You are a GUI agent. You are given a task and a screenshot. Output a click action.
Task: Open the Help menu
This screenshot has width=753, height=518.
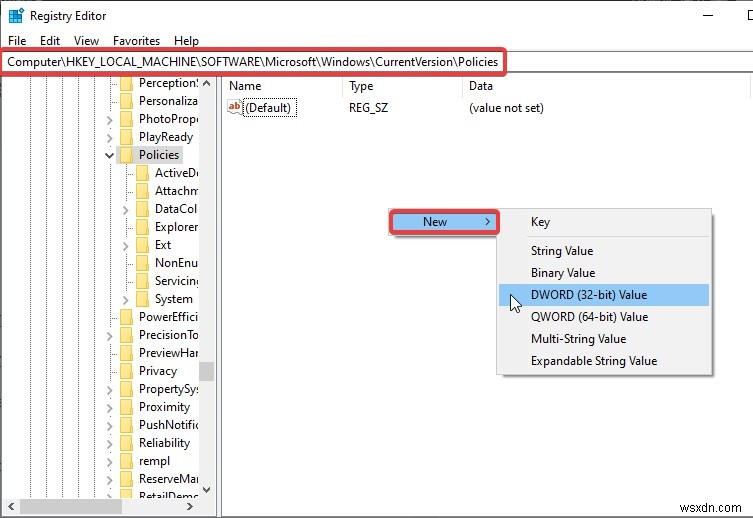coord(186,41)
